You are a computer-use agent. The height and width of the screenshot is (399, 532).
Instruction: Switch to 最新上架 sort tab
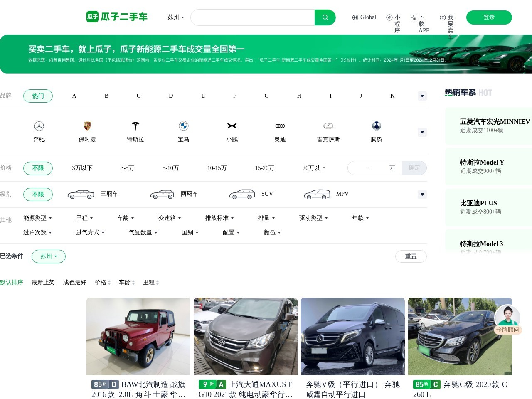tap(43, 283)
